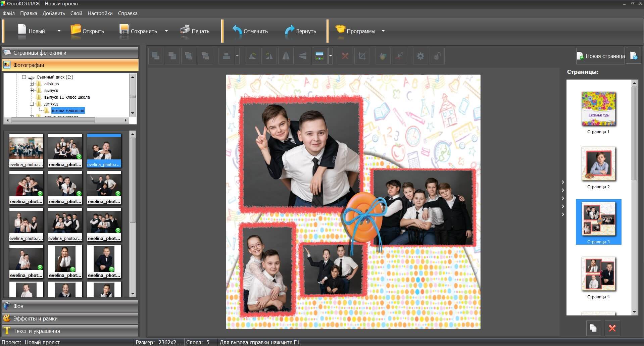Open the Страницы фотокниги panel tab
The image size is (644, 346).
click(70, 53)
